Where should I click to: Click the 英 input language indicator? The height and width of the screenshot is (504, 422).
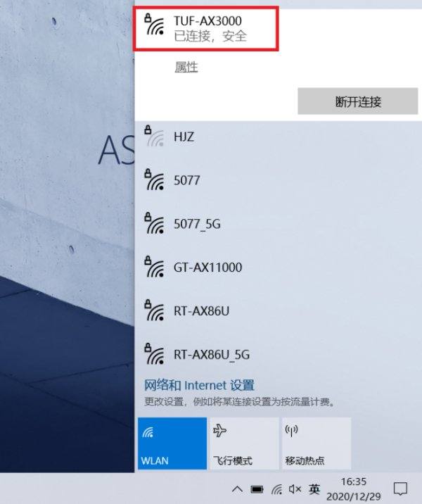[314, 489]
